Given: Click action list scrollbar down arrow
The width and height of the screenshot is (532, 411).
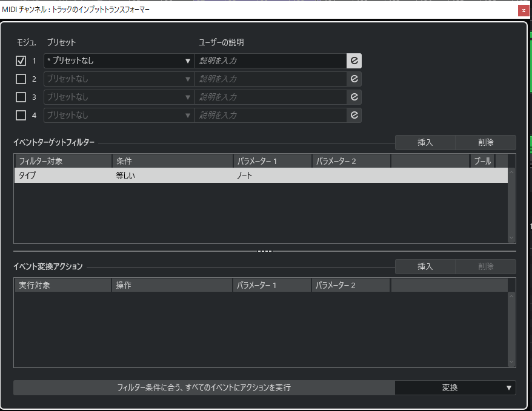Looking at the screenshot, I should [x=511, y=362].
